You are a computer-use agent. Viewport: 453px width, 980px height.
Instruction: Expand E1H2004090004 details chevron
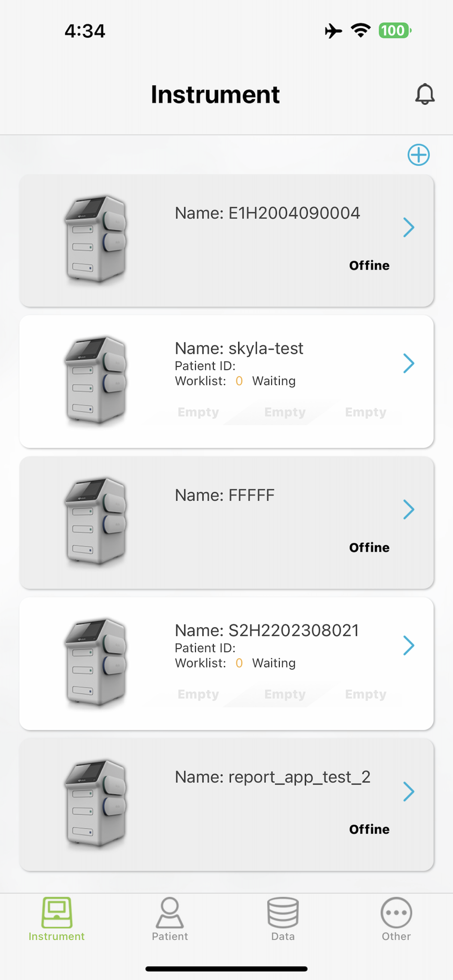pyautogui.click(x=408, y=227)
